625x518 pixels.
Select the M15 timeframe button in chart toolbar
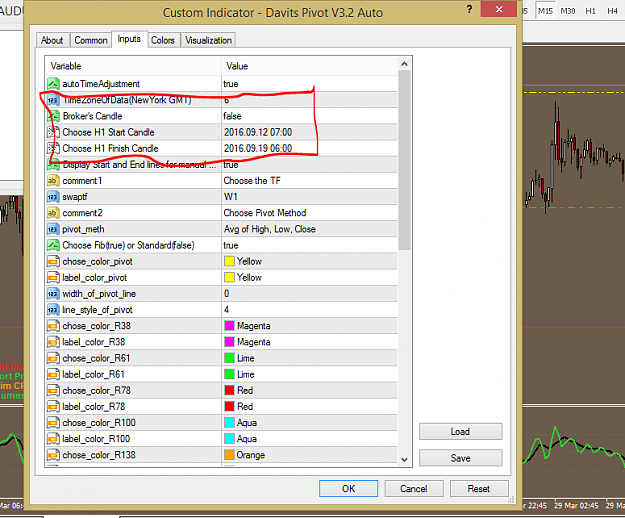pyautogui.click(x=545, y=11)
